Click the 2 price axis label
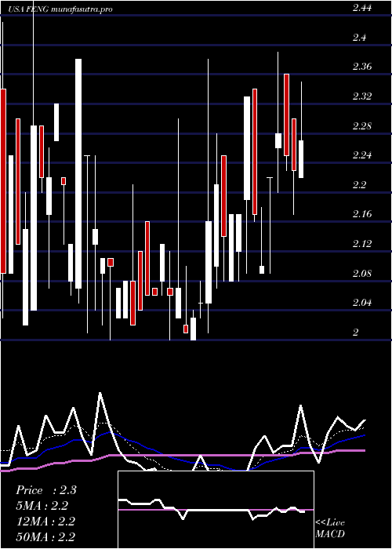This screenshot has width=392, height=549. 356,333
